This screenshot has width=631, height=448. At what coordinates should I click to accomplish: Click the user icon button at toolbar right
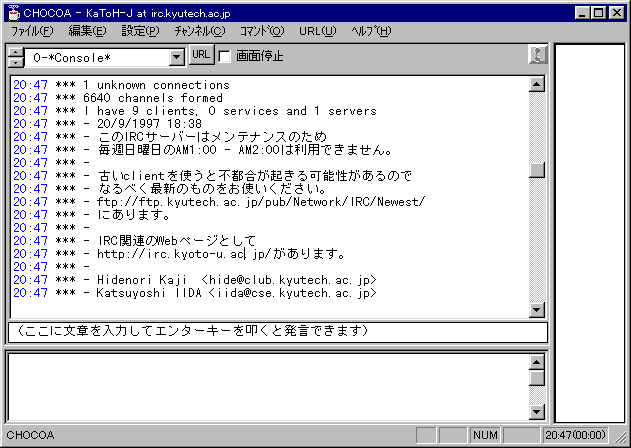pos(538,56)
